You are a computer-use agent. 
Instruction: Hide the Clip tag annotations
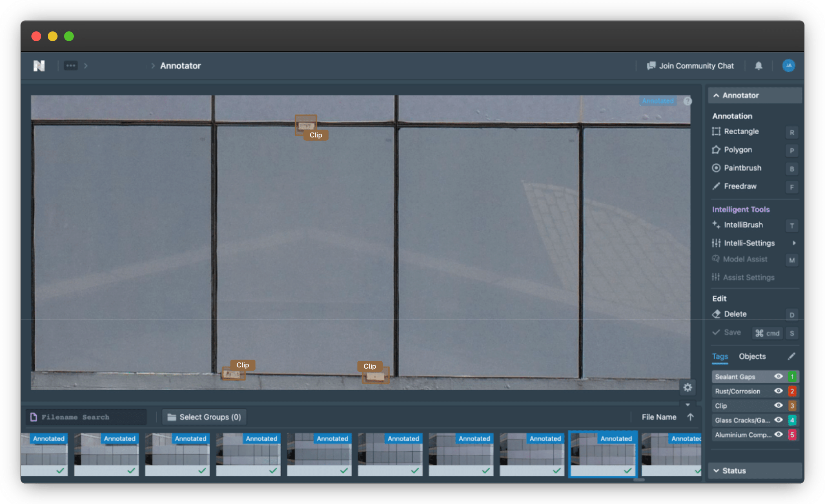(x=778, y=405)
